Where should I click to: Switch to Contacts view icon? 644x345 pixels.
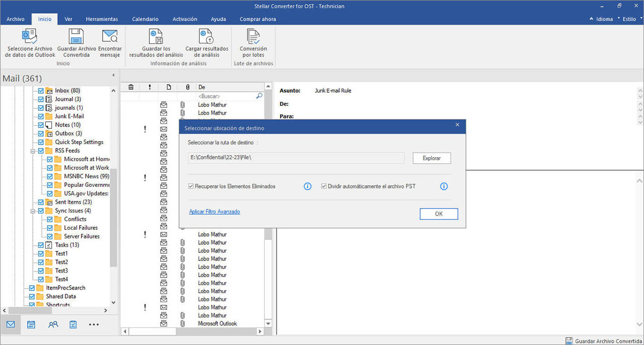(x=53, y=325)
